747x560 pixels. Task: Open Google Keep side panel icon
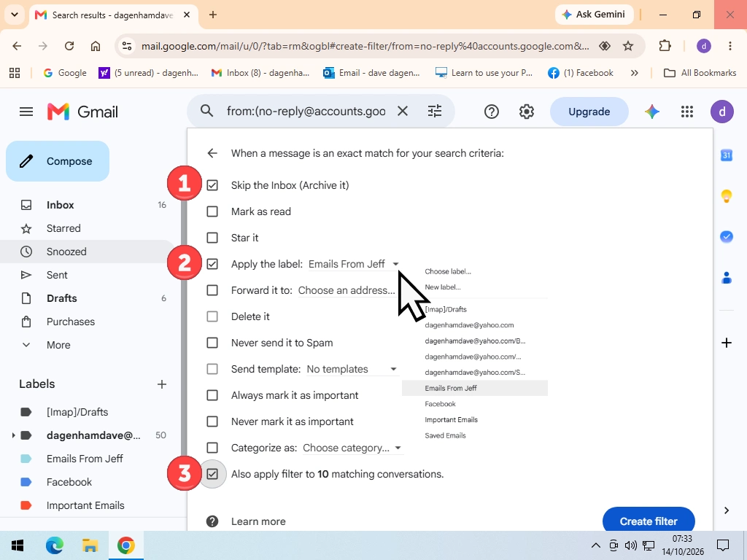(727, 195)
